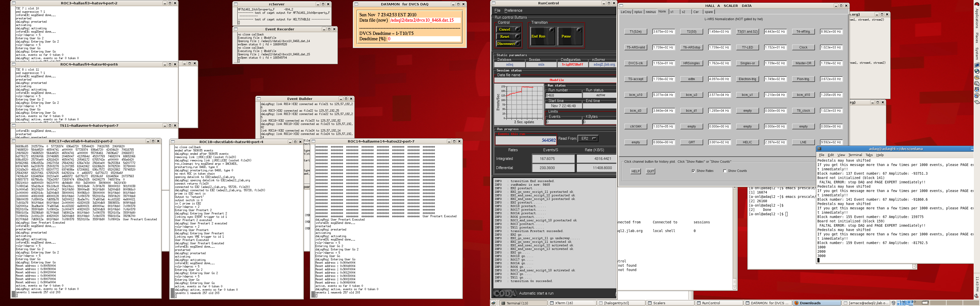Click the Run number field showing 8468
The image size is (980, 306).
[564, 95]
